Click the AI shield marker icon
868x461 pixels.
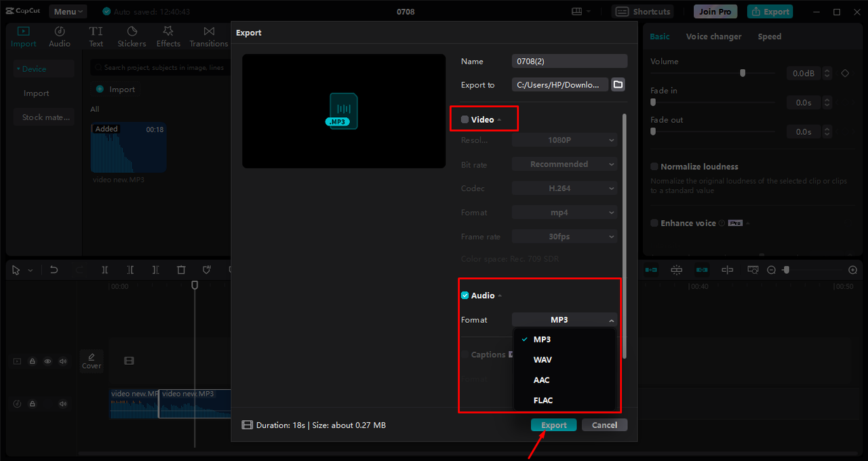click(206, 270)
